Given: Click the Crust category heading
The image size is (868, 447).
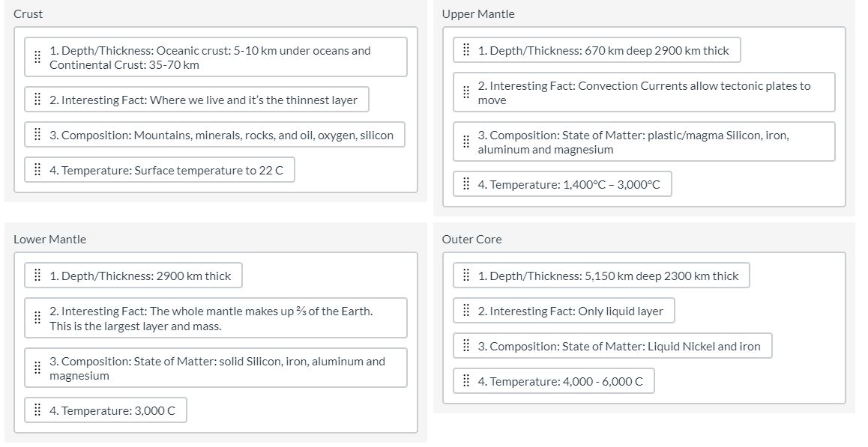Looking at the screenshot, I should pos(28,14).
